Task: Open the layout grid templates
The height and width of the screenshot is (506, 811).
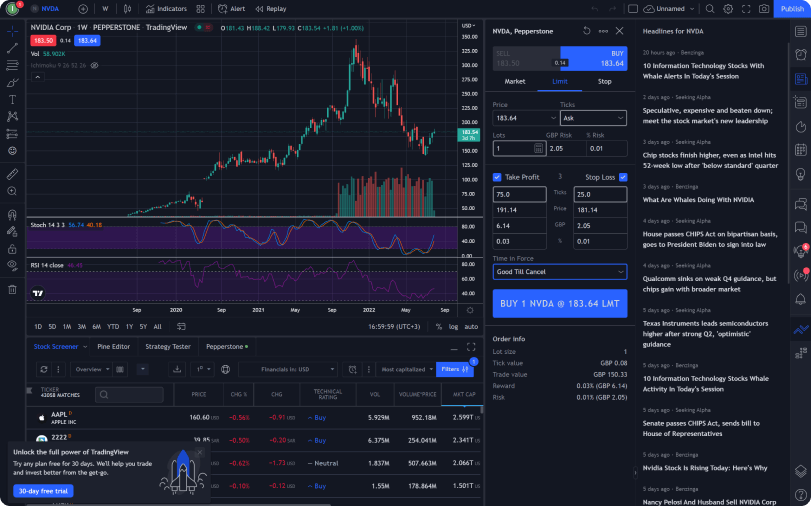Action: (x=201, y=9)
